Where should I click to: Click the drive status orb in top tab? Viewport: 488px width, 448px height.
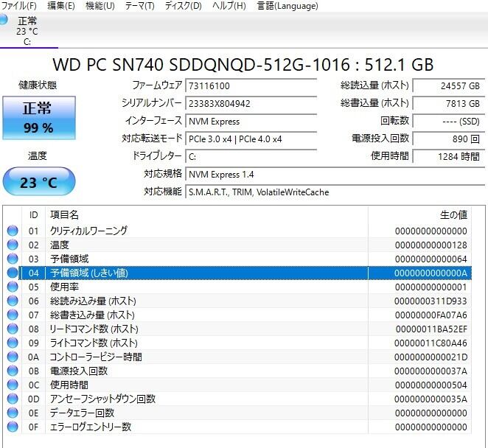tap(4, 20)
